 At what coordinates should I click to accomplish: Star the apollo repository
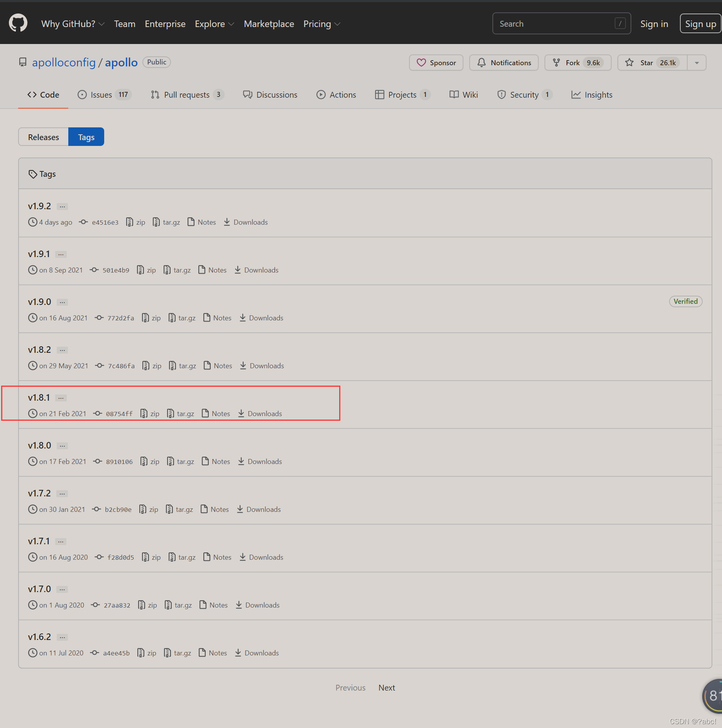click(x=652, y=63)
